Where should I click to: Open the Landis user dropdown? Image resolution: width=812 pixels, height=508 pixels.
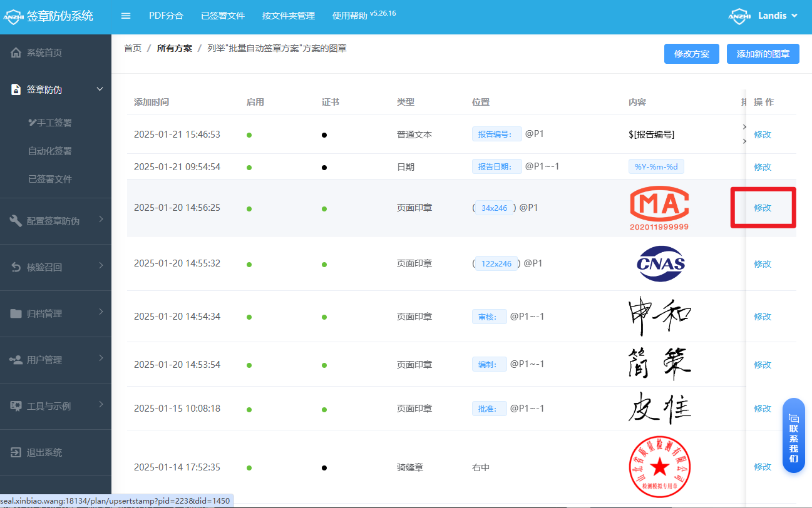pyautogui.click(x=773, y=16)
